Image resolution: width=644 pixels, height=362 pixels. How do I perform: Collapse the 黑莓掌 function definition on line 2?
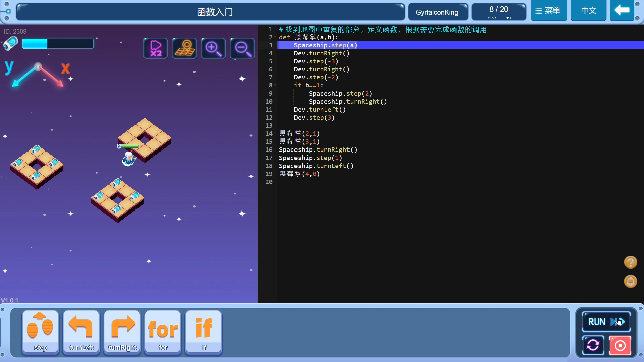pyautogui.click(x=275, y=37)
